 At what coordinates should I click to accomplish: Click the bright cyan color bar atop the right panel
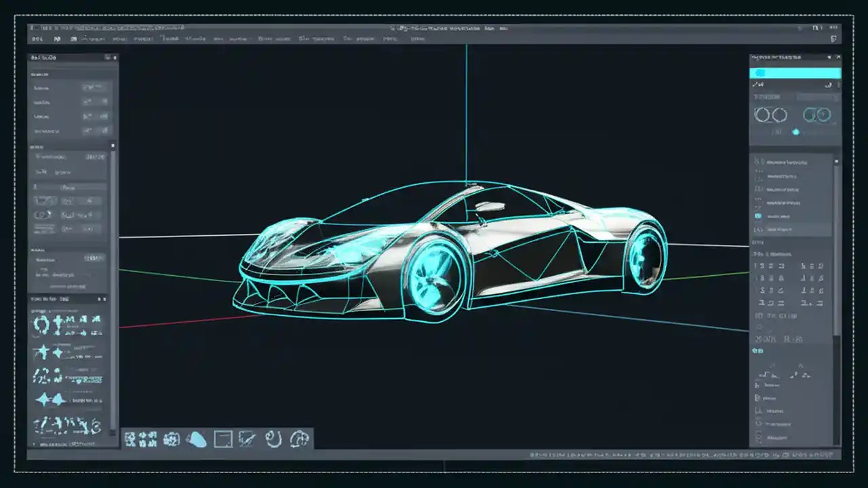point(795,73)
